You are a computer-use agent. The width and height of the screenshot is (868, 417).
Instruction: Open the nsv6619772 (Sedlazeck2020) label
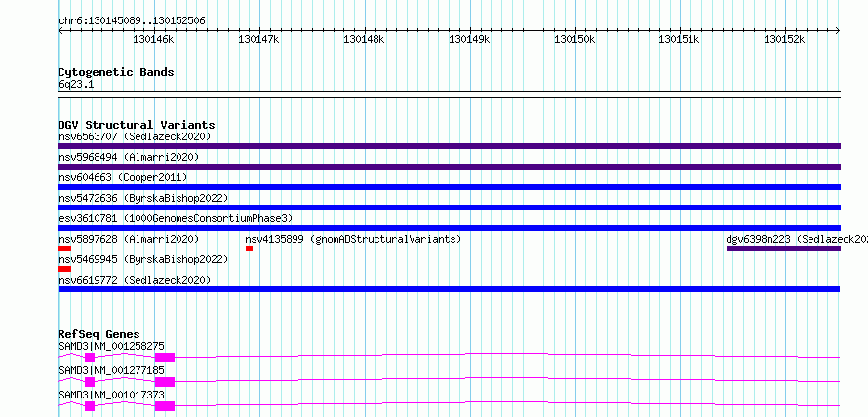tap(135, 280)
